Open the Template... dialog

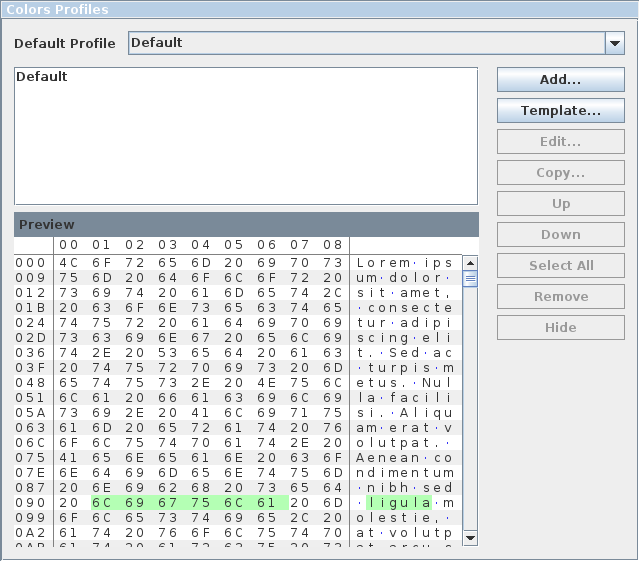[560, 111]
